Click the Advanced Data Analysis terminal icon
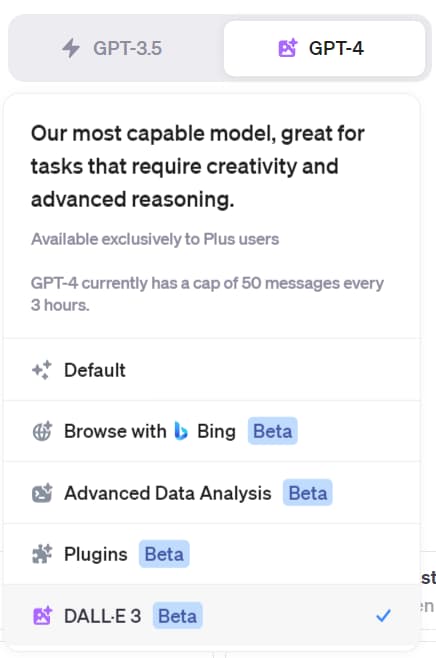The image size is (436, 658). (42, 493)
